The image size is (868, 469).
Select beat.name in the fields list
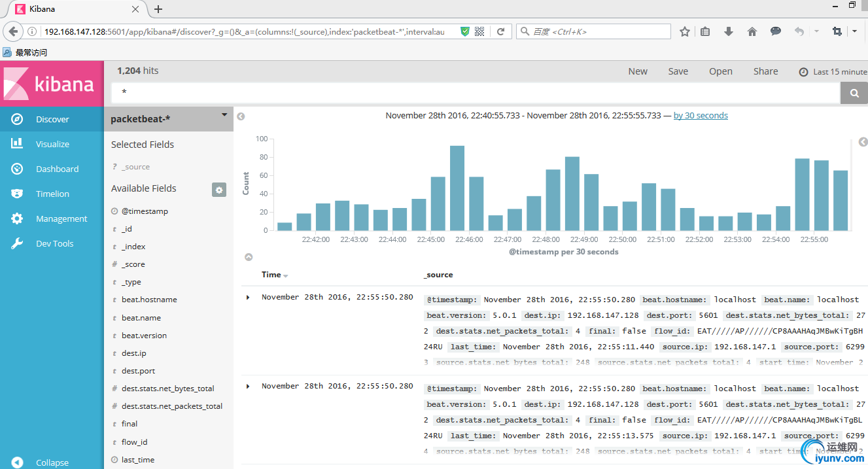141,318
